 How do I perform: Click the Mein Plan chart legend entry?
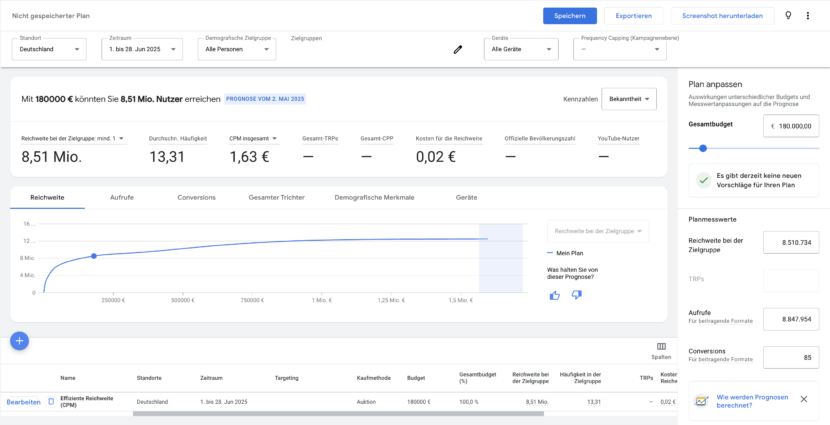565,253
